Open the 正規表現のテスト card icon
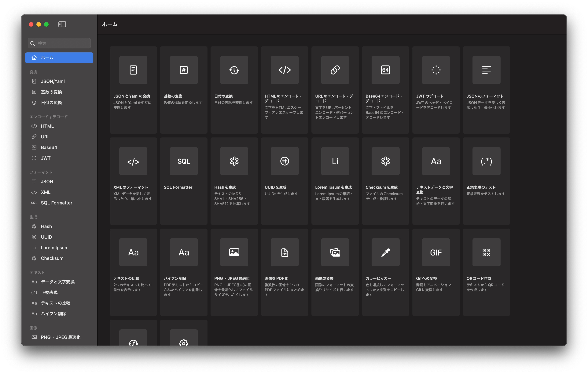 click(486, 161)
